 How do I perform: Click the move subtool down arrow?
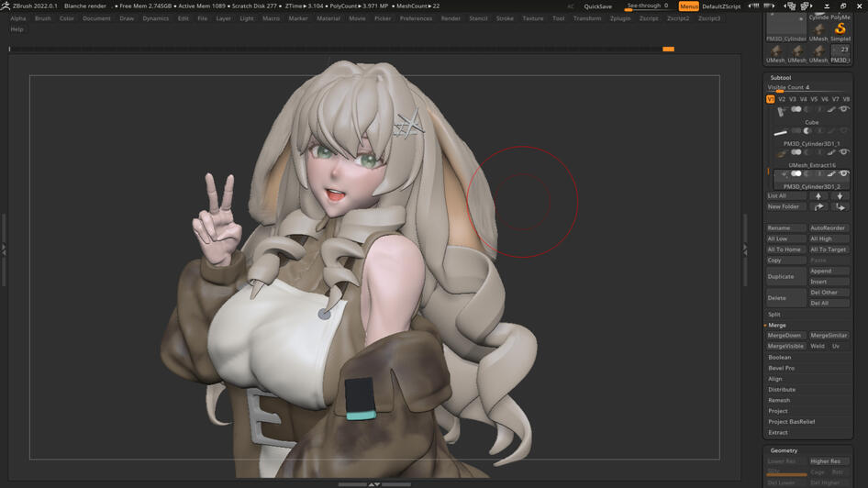click(840, 196)
